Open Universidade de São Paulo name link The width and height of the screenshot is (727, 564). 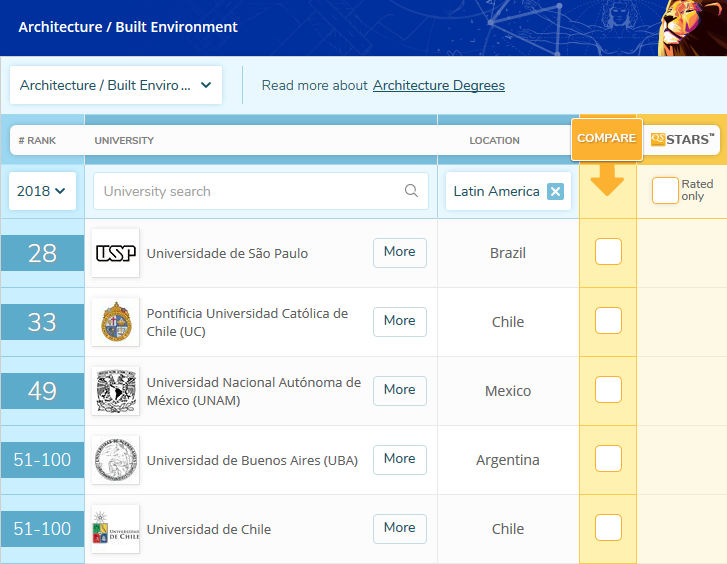click(227, 253)
